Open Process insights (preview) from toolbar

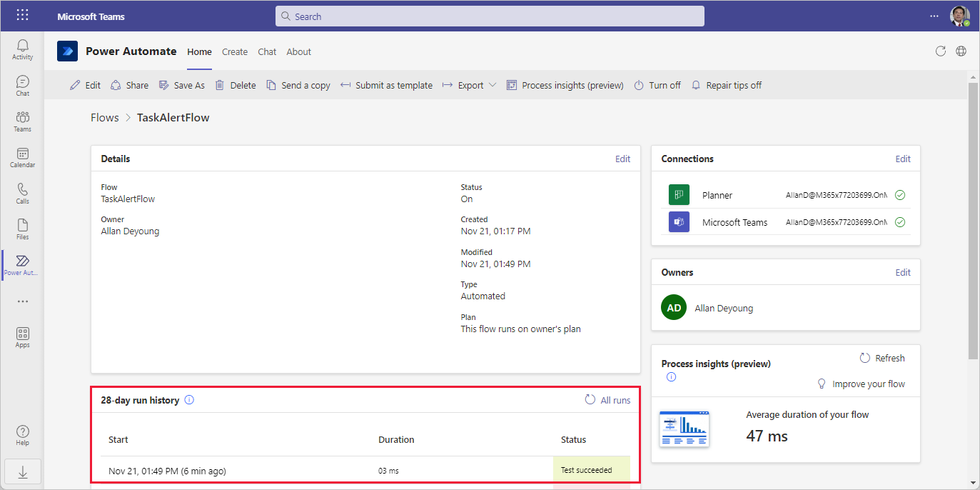[565, 85]
